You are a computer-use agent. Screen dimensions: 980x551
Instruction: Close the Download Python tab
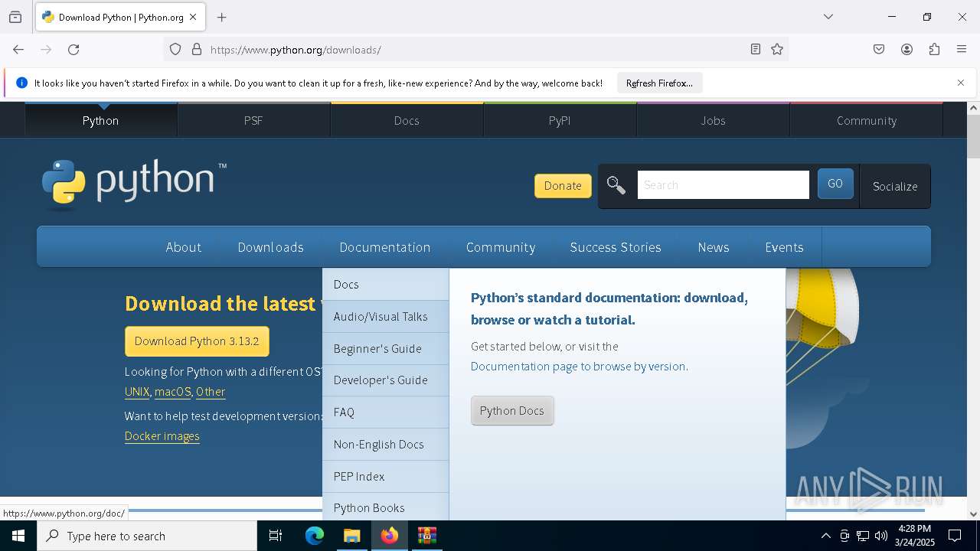[x=193, y=17]
